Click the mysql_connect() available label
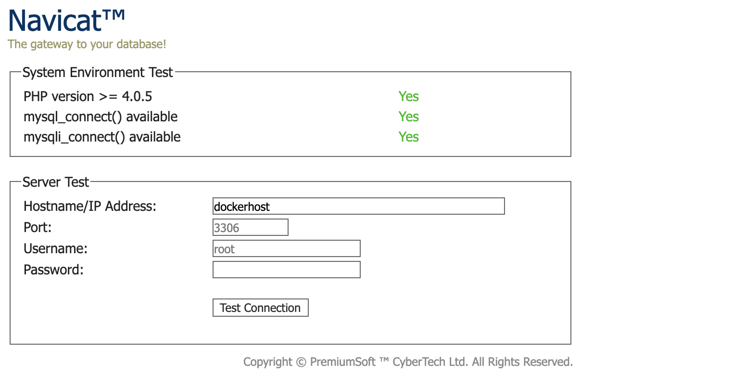Viewport: 732px width, 388px height. (100, 117)
